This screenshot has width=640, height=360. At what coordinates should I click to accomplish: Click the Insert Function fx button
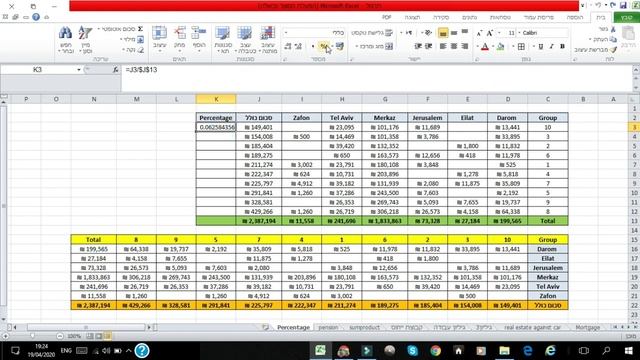click(x=116, y=70)
